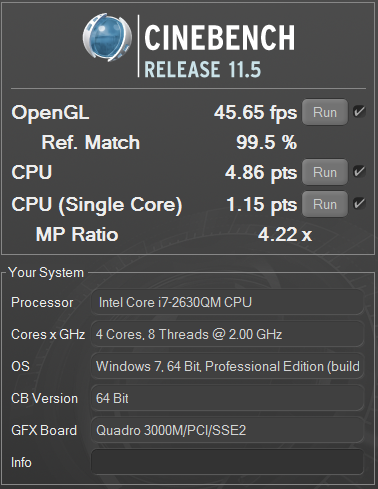Click the Single Core 1.15 pts score
The width and height of the screenshot is (378, 489).
[262, 205]
